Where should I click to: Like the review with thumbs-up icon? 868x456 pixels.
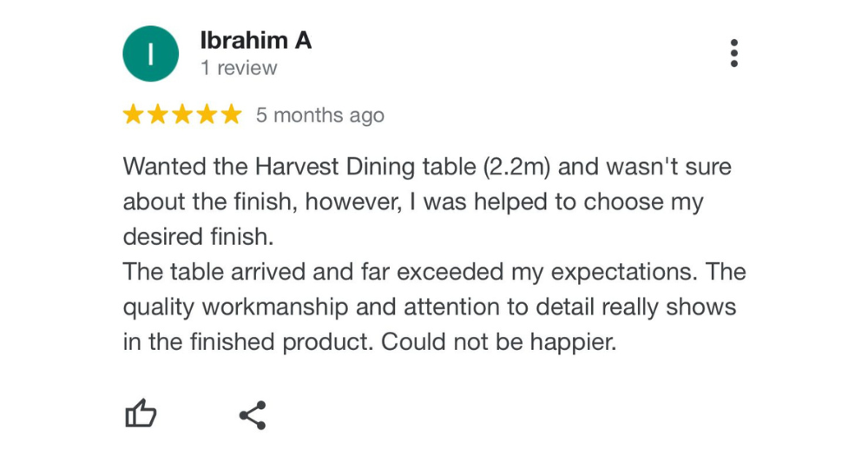(141, 414)
